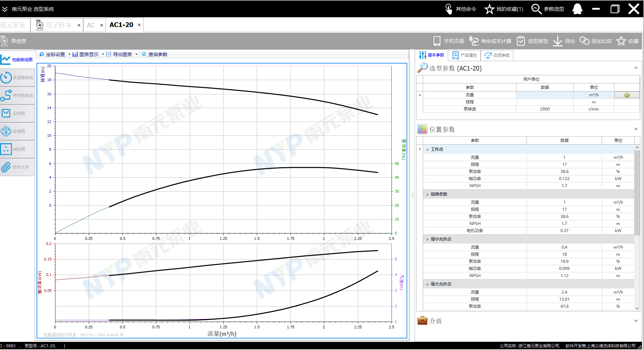Image resolution: width=644 pixels, height=350 pixels.
Task: Open 串并联曲线 sidebar view
Action: pos(17,95)
